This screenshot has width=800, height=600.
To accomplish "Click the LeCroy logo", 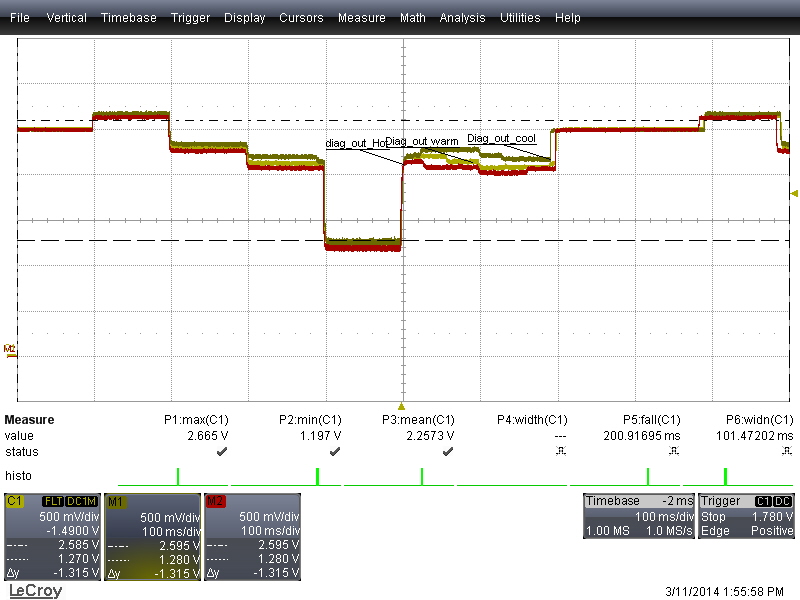I will coord(35,591).
